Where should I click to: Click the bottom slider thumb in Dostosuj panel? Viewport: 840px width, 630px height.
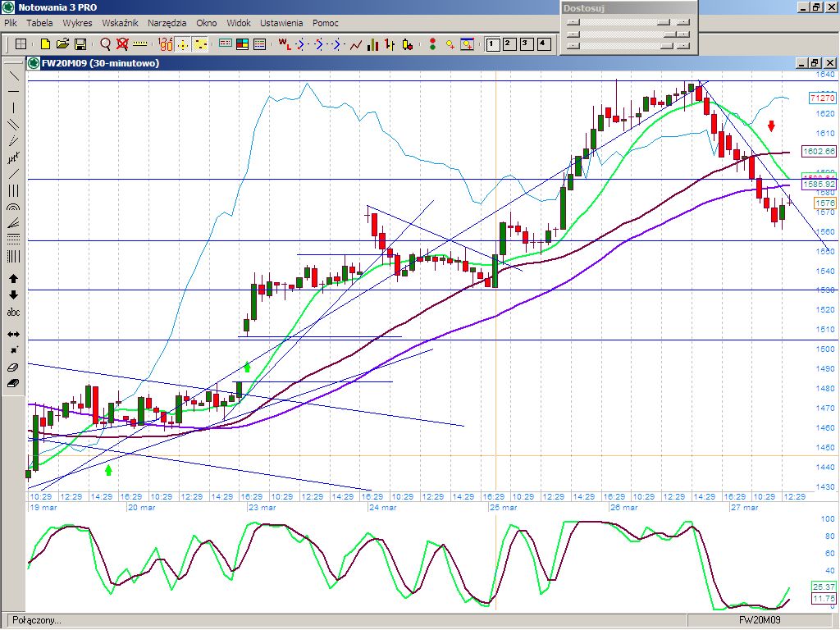[x=666, y=46]
